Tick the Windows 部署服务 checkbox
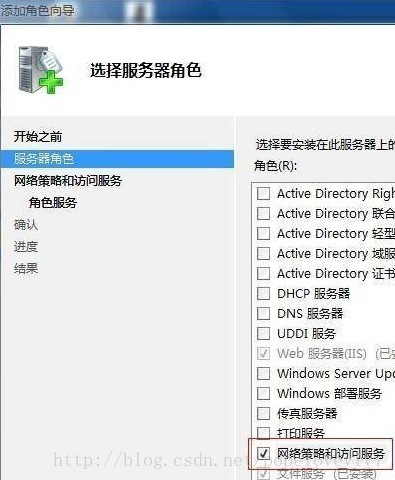This screenshot has height=480, width=395. coord(263,393)
